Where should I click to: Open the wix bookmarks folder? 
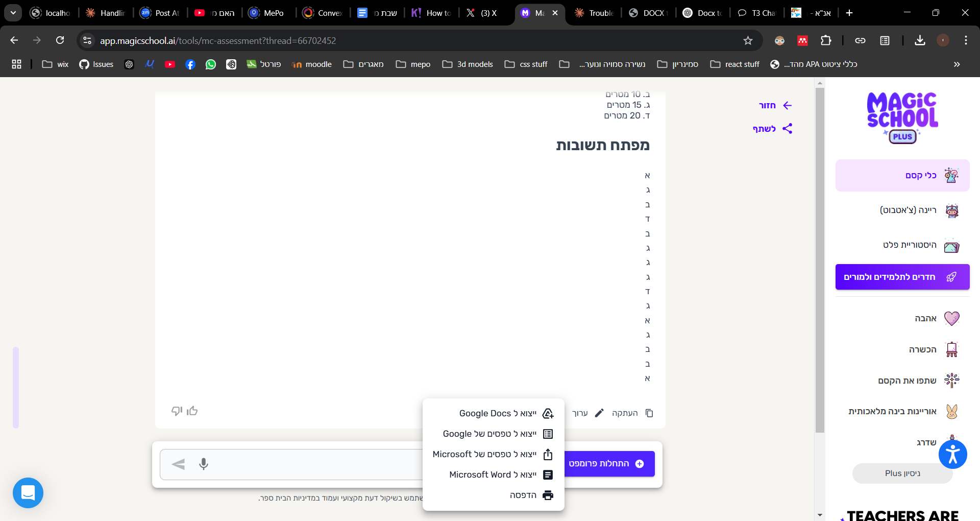pos(55,64)
